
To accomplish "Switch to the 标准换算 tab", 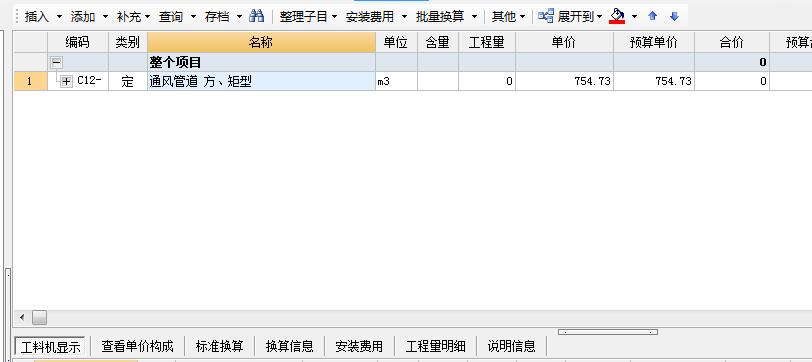I will tap(220, 346).
